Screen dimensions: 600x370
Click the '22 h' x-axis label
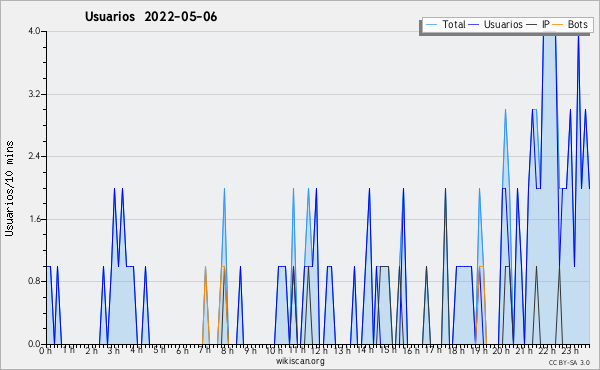(546, 351)
